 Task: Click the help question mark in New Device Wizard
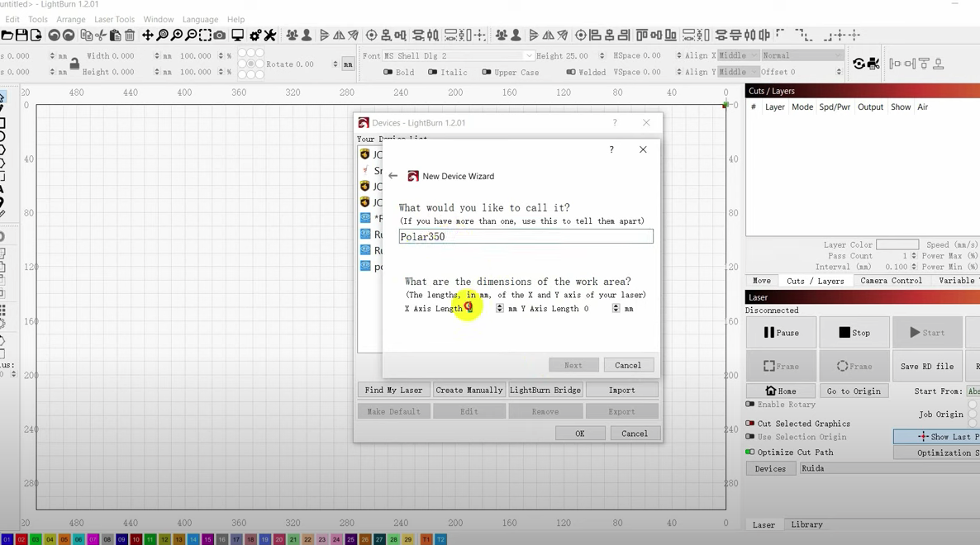tap(611, 149)
